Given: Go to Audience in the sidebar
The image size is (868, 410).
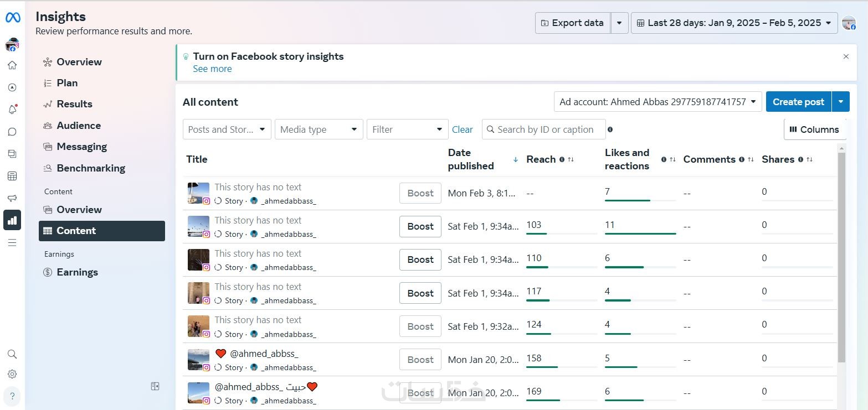Looking at the screenshot, I should point(79,126).
